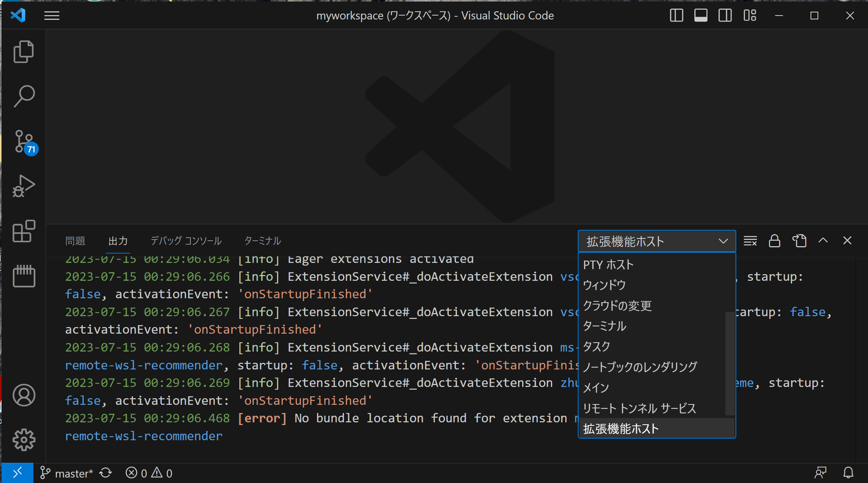This screenshot has height=483, width=868.
Task: Clear the output log
Action: [x=750, y=241]
